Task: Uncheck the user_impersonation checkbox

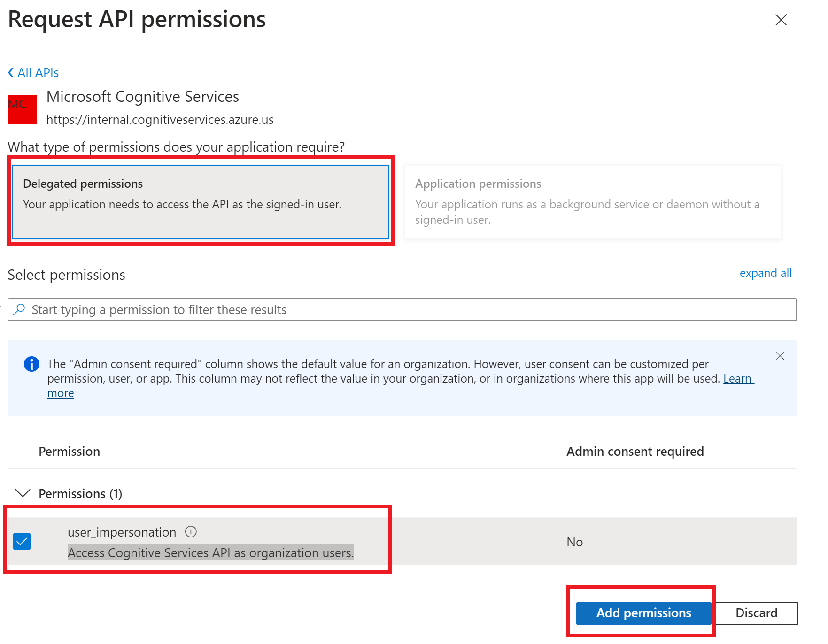Action: (22, 541)
